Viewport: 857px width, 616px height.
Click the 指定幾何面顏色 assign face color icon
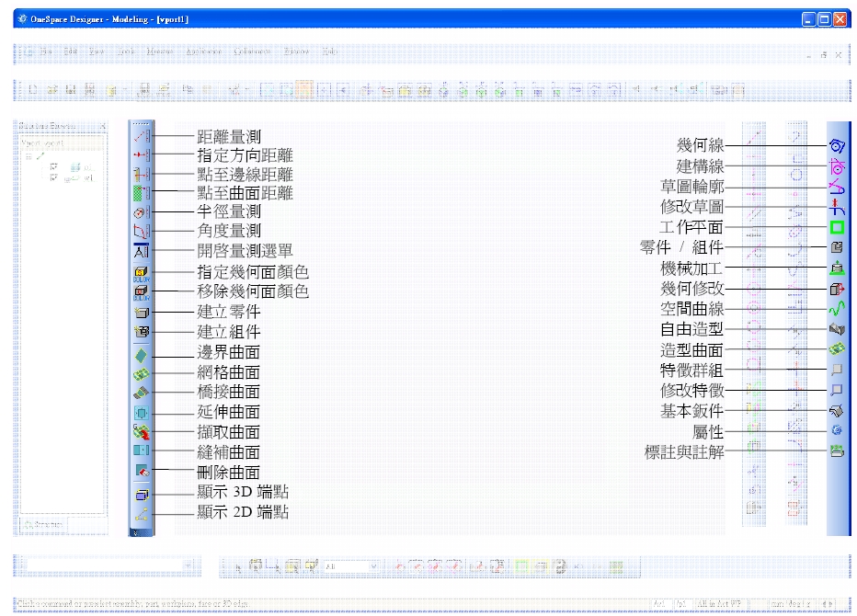tap(141, 274)
